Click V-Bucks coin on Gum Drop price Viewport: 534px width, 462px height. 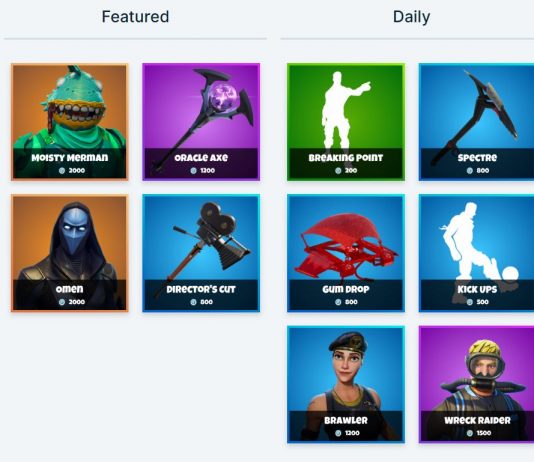[x=338, y=302]
